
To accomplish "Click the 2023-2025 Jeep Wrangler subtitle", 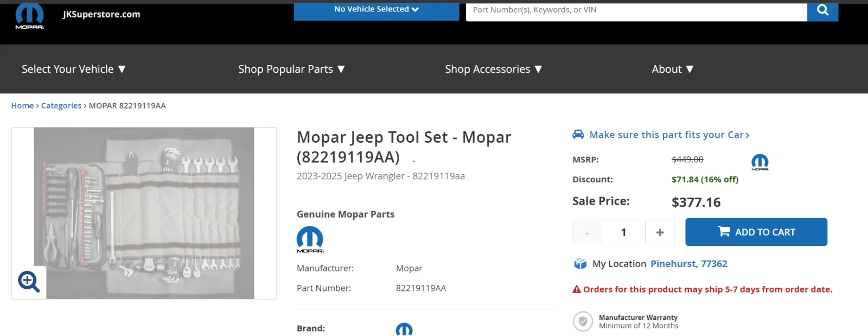I will [x=381, y=176].
